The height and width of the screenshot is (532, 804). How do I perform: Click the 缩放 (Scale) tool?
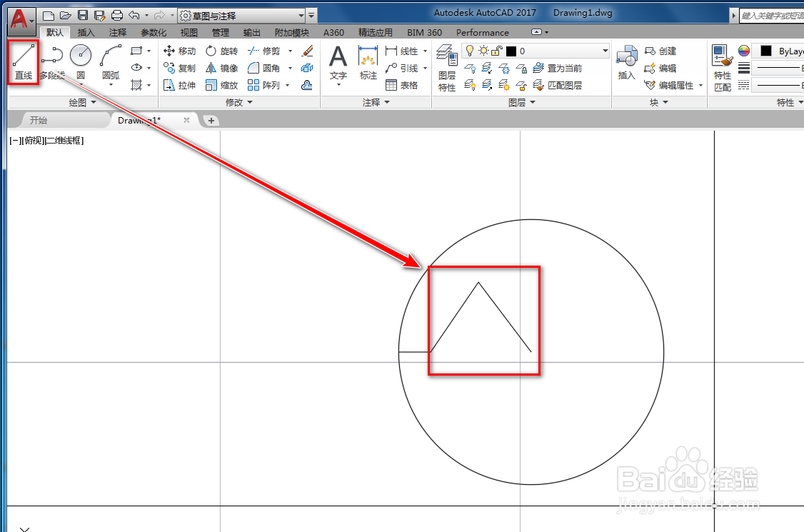point(221,85)
